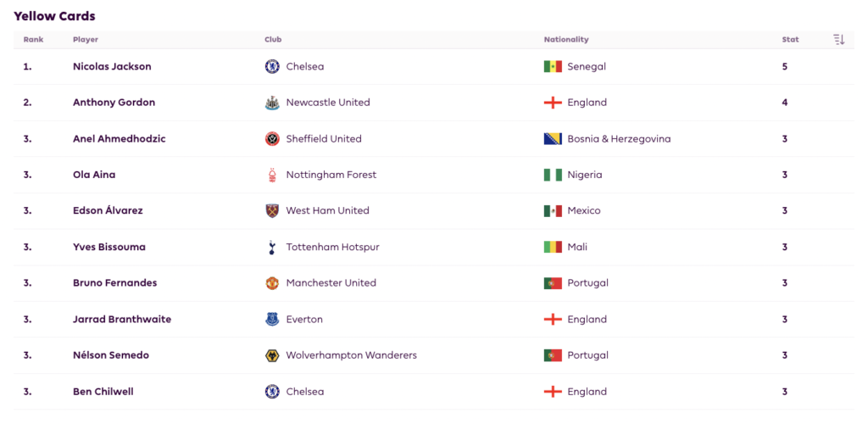
Task: Open Anthony Gordon's player link
Action: click(114, 103)
